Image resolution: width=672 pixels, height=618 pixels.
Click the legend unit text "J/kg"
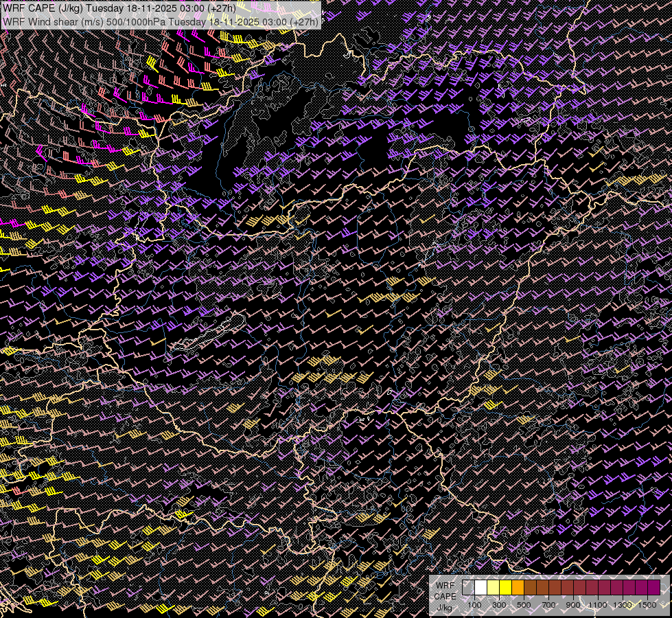[x=445, y=608]
